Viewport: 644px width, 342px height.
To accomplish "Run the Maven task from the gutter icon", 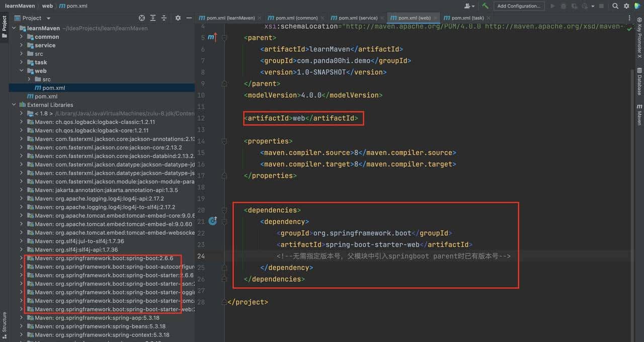I will coord(212,221).
